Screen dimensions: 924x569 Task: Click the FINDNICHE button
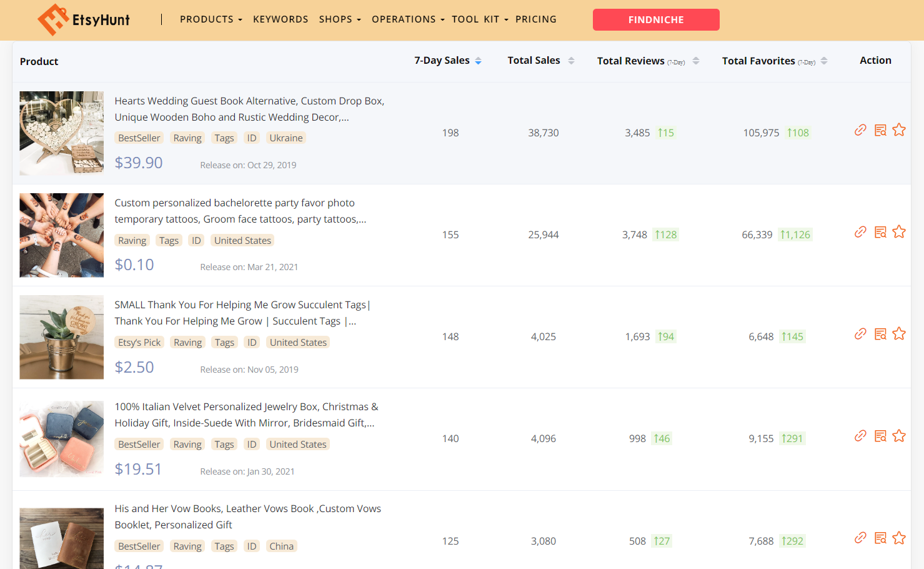[x=656, y=19]
